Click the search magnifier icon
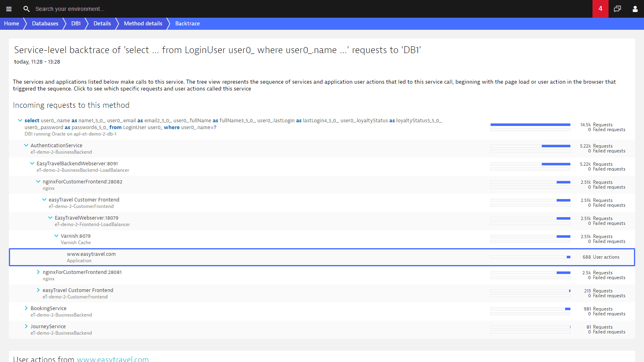 (x=27, y=9)
